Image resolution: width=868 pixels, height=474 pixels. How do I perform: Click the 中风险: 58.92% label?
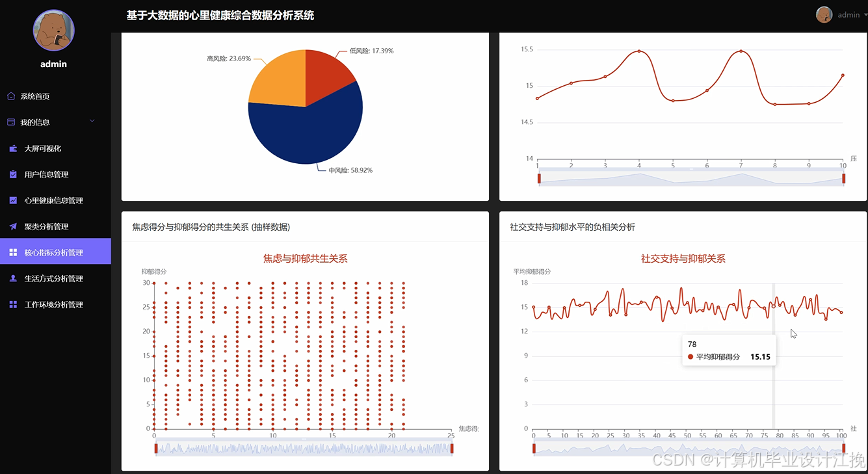[350, 170]
